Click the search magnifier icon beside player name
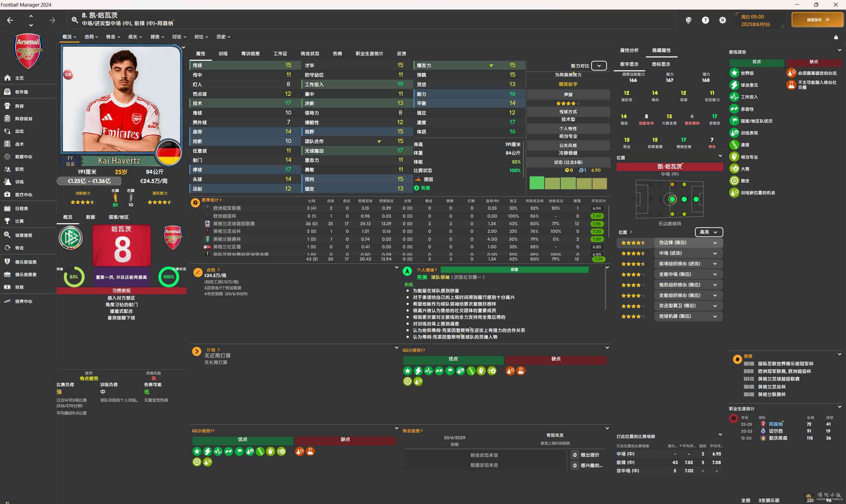 pyautogui.click(x=74, y=20)
